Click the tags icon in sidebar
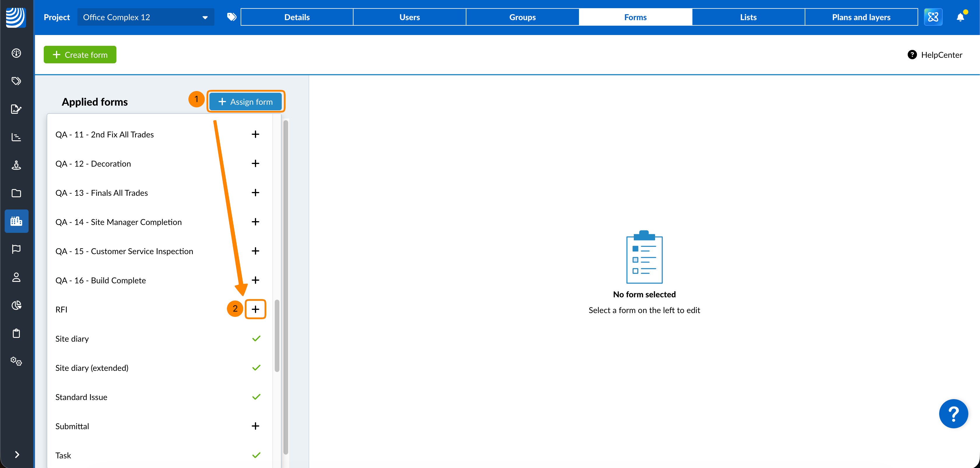 (x=16, y=81)
